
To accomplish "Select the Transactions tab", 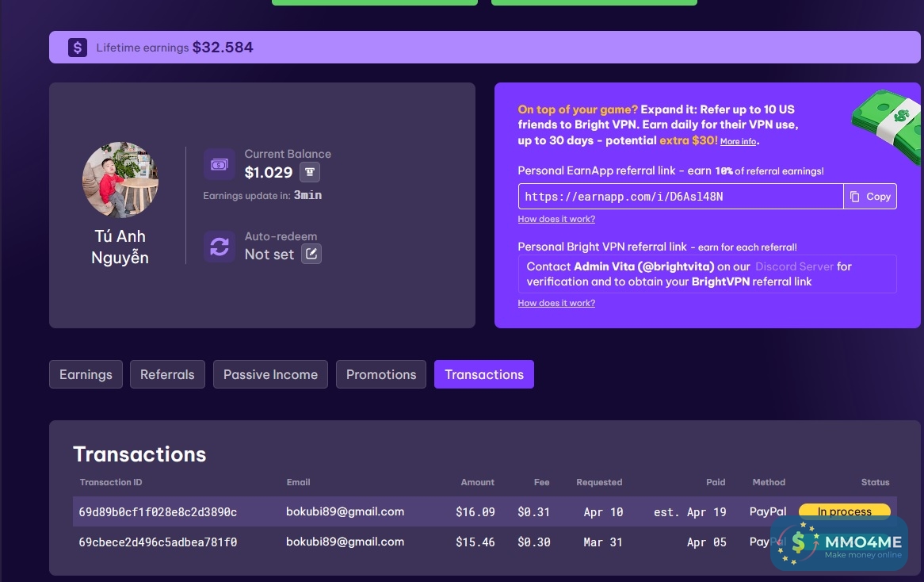I will pos(484,374).
